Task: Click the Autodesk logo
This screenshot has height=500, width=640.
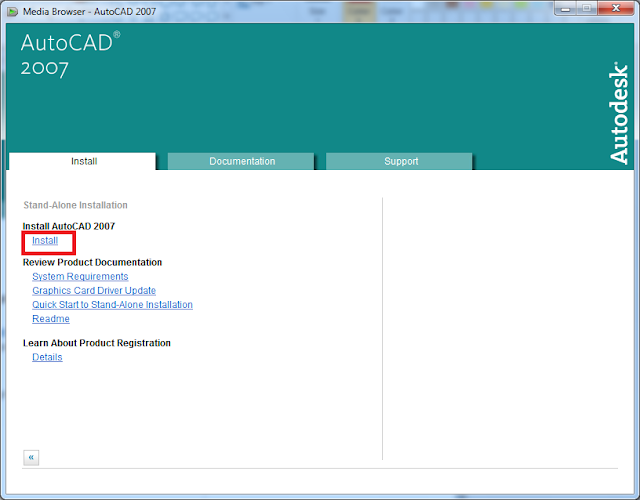Action: click(x=619, y=113)
